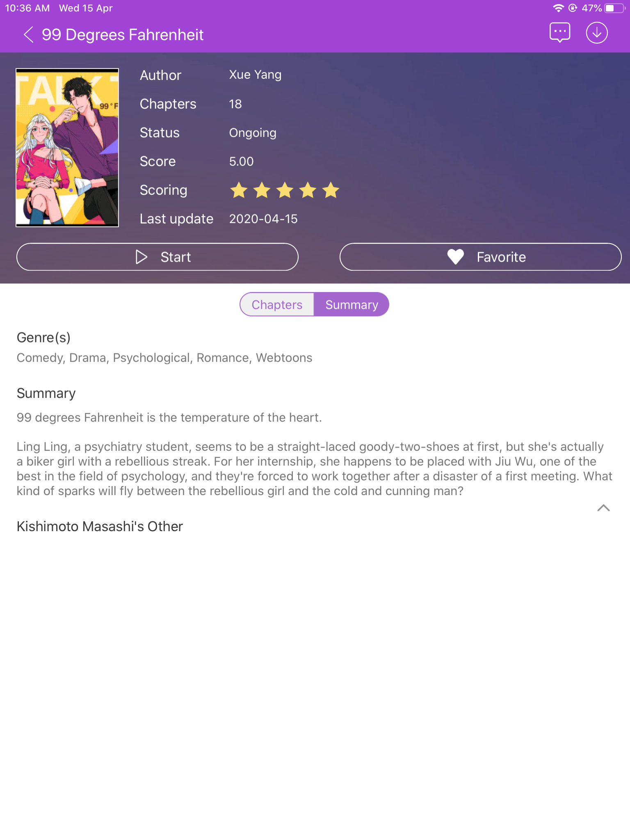This screenshot has height=840, width=630.
Task: Rate with the first star
Action: click(239, 190)
